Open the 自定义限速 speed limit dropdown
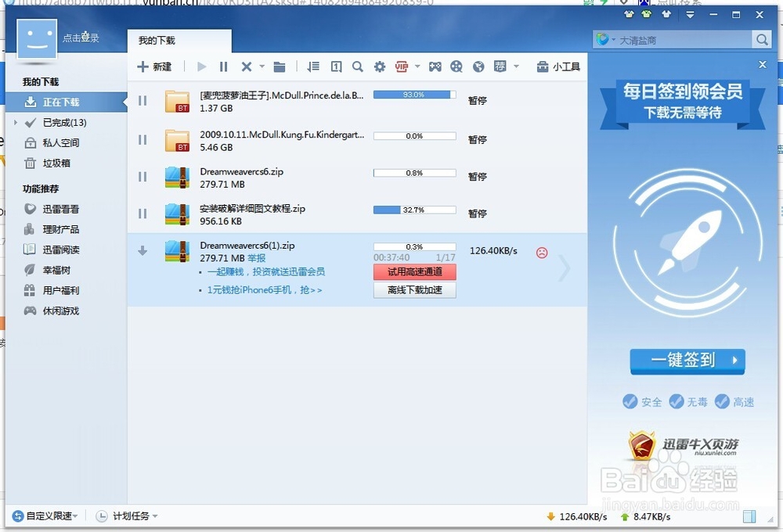The width and height of the screenshot is (783, 532). (45, 516)
